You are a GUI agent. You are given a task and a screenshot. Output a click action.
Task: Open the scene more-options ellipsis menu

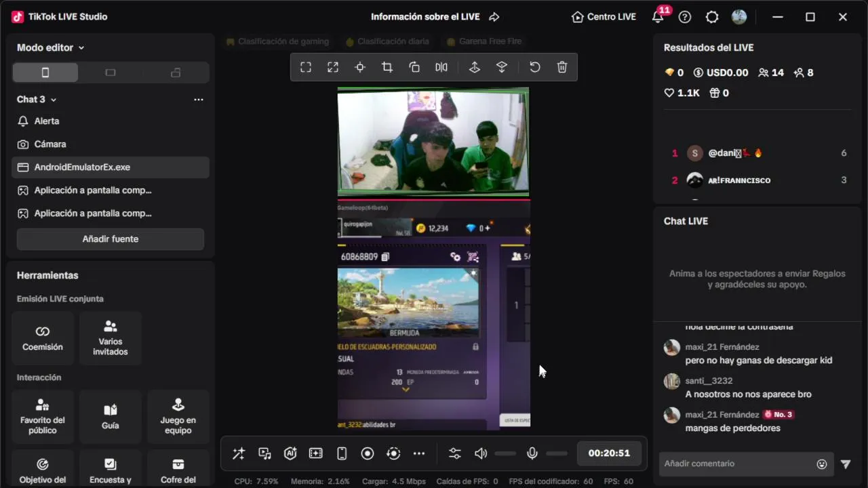[x=199, y=100]
